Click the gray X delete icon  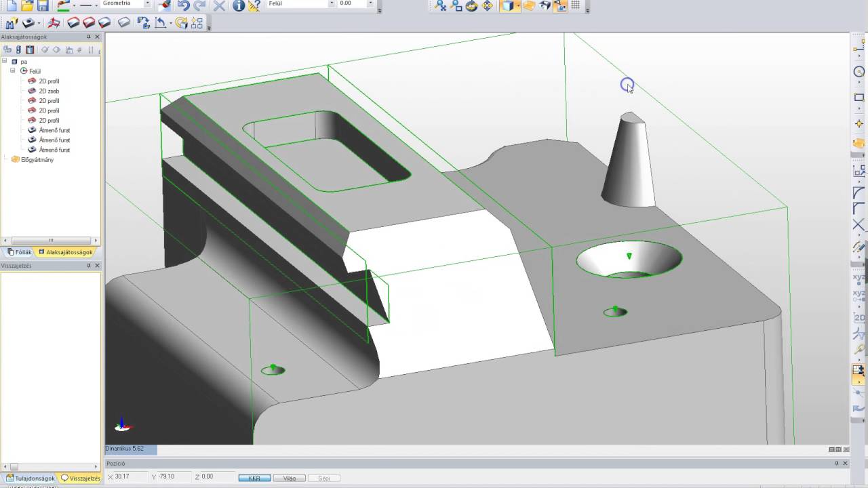coord(219,5)
